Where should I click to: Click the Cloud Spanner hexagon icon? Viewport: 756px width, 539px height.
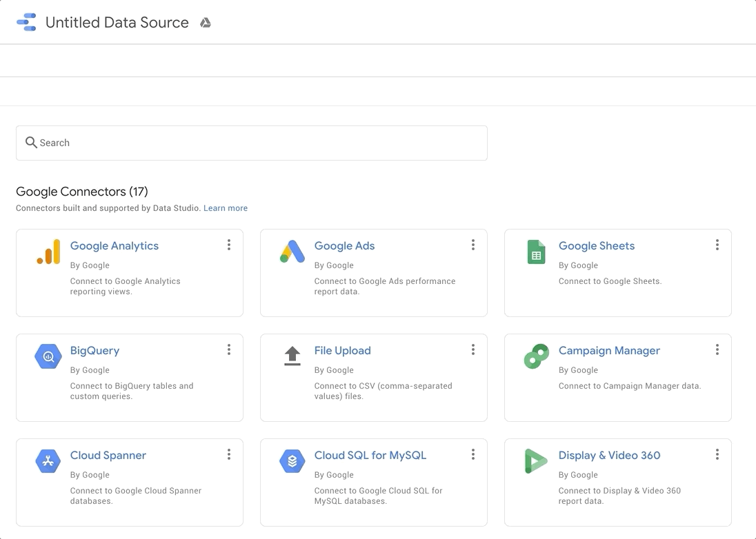(x=48, y=461)
